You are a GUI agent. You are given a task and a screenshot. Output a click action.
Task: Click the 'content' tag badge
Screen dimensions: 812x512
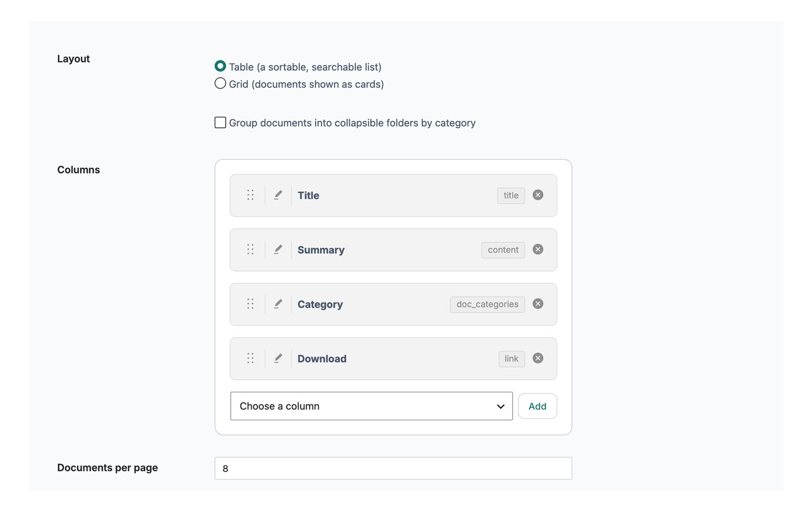pyautogui.click(x=503, y=250)
